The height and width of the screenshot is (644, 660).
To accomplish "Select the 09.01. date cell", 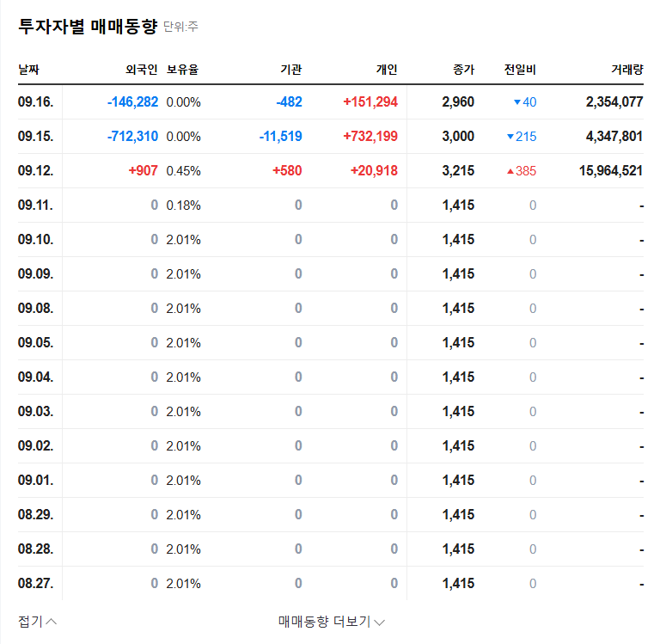I will (36, 480).
